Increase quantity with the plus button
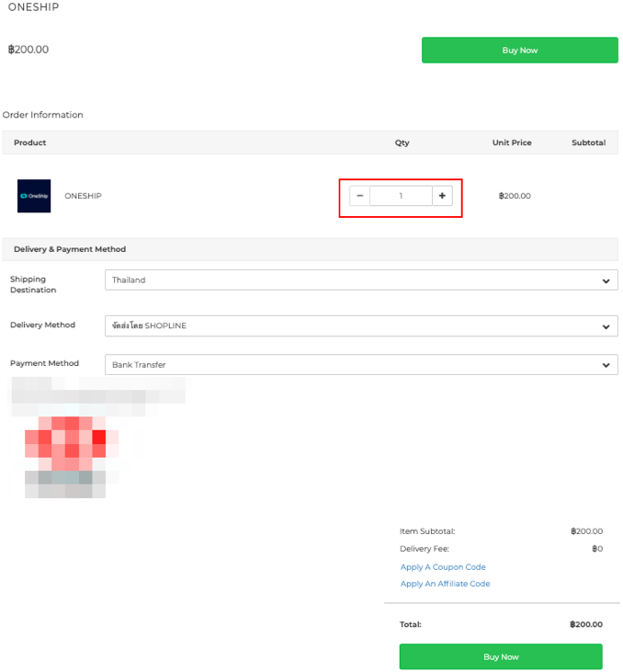 tap(442, 196)
